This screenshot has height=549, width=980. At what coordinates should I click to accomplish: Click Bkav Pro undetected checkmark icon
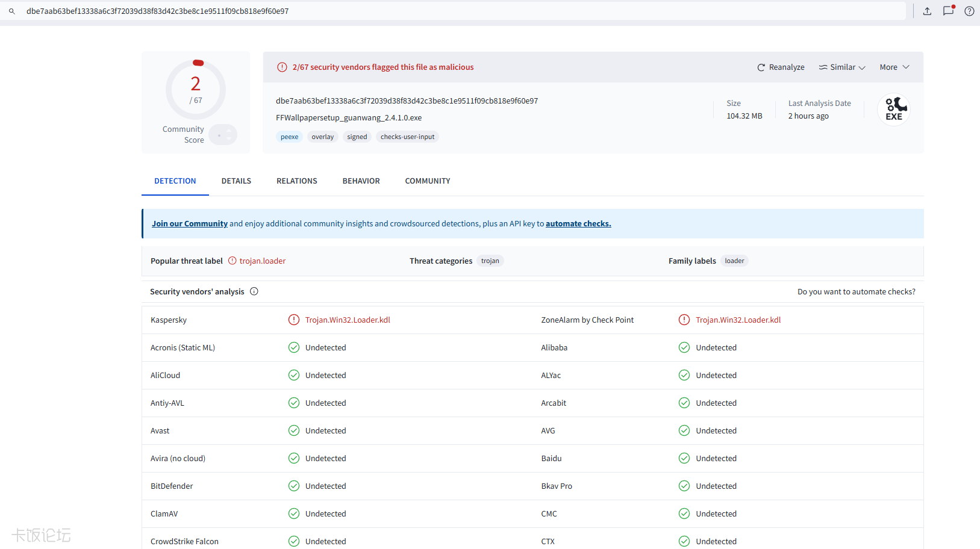tap(684, 486)
